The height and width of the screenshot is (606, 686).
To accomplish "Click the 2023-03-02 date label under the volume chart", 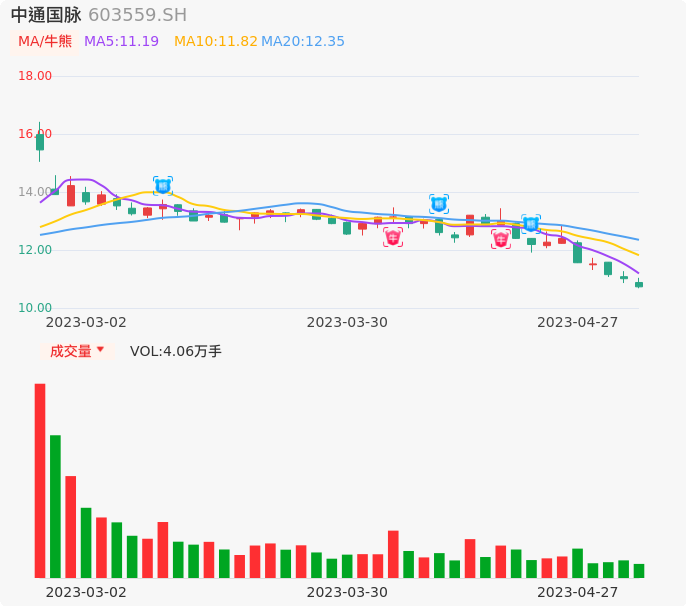I will coord(86,592).
